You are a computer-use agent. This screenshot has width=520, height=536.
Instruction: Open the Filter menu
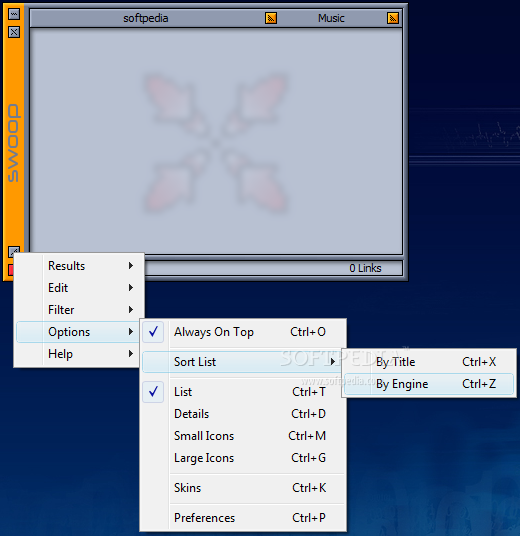pyautogui.click(x=79, y=310)
